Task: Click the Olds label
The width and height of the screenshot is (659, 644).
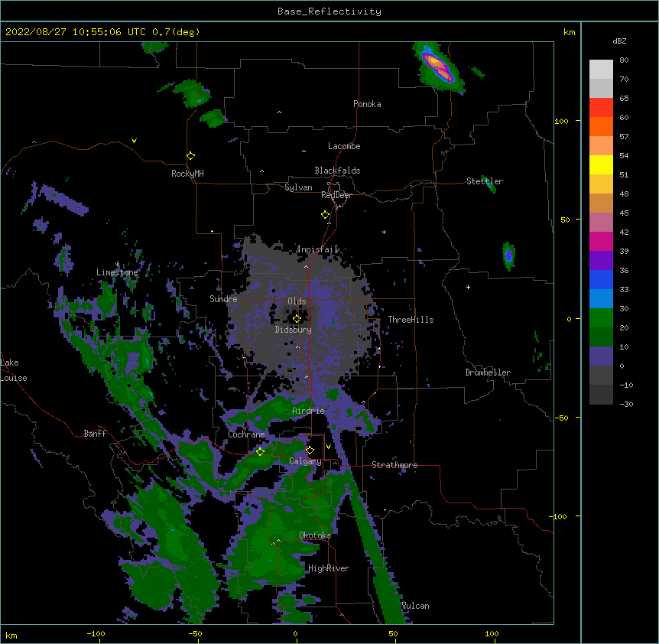Action: pos(297,301)
